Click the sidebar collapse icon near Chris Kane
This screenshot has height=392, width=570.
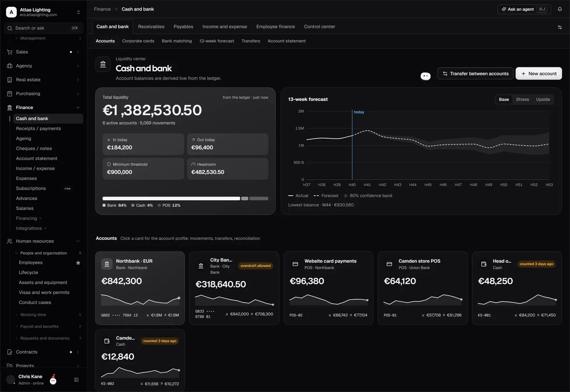pyautogui.click(x=76, y=380)
